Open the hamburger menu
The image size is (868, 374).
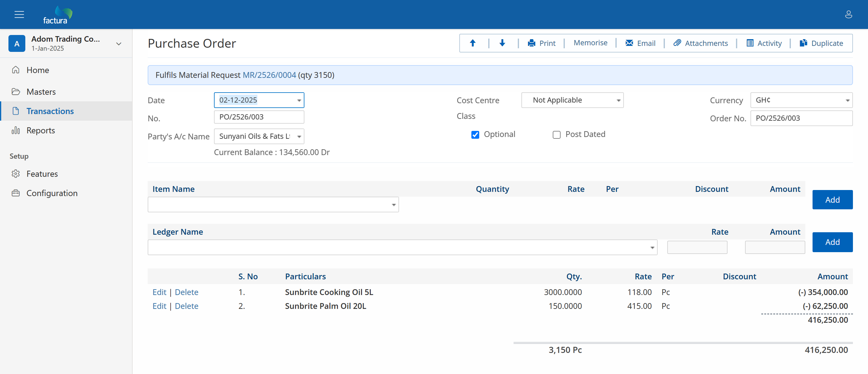coord(19,14)
